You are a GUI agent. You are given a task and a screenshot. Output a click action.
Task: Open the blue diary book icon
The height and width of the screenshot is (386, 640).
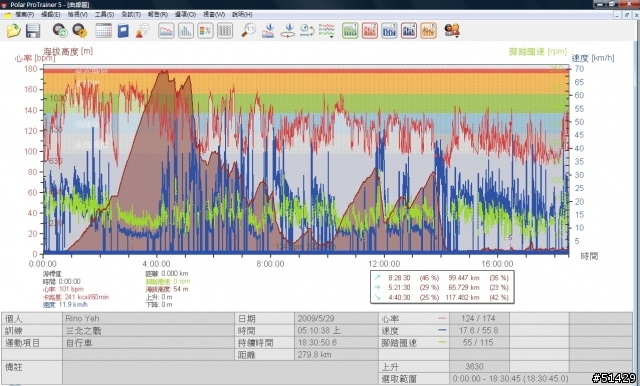(123, 31)
